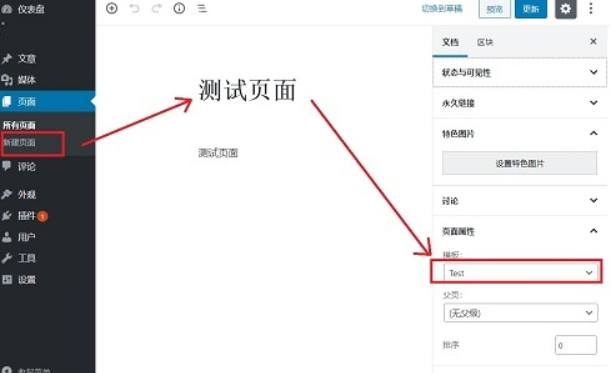Click the redo arrow icon
Image resolution: width=611 pixels, height=373 pixels.
(x=157, y=8)
